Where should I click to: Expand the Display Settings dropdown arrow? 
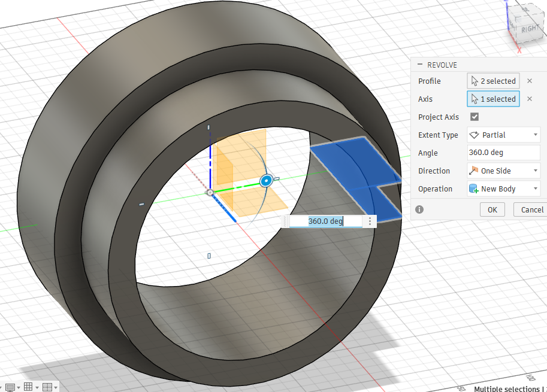point(19,387)
